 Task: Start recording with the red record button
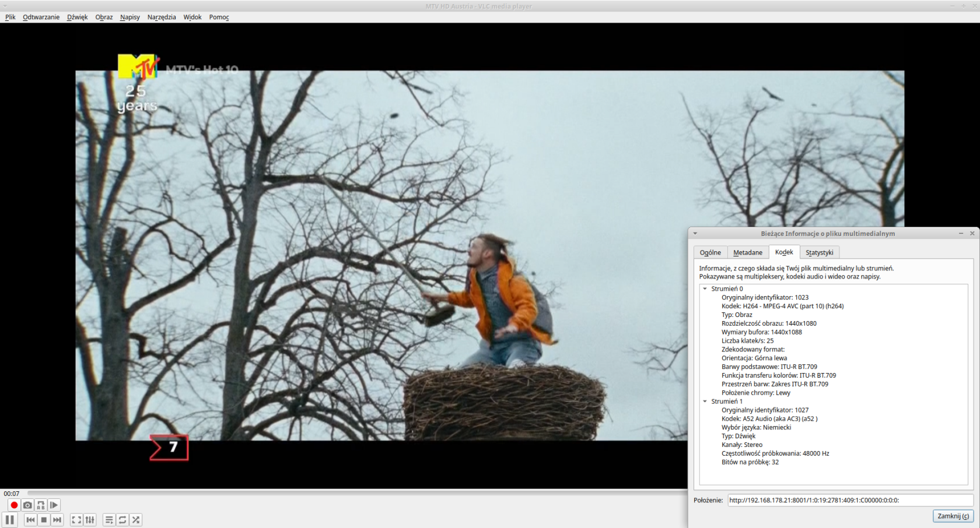(x=14, y=505)
